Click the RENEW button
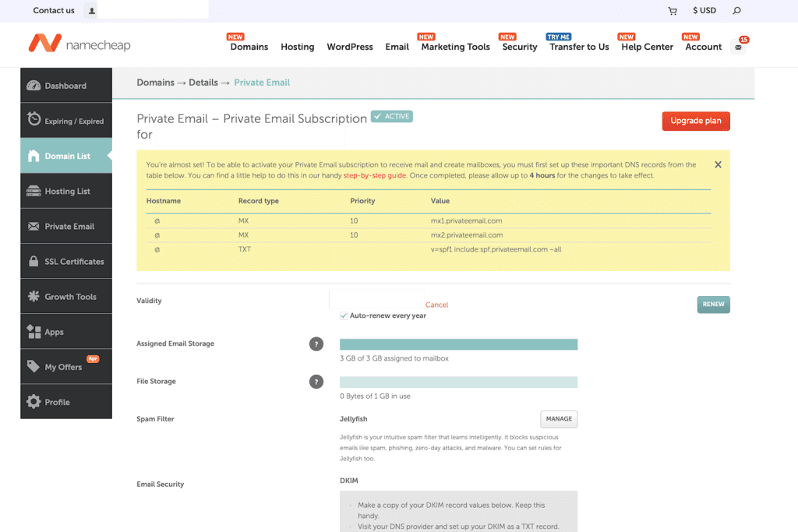 pyautogui.click(x=713, y=304)
